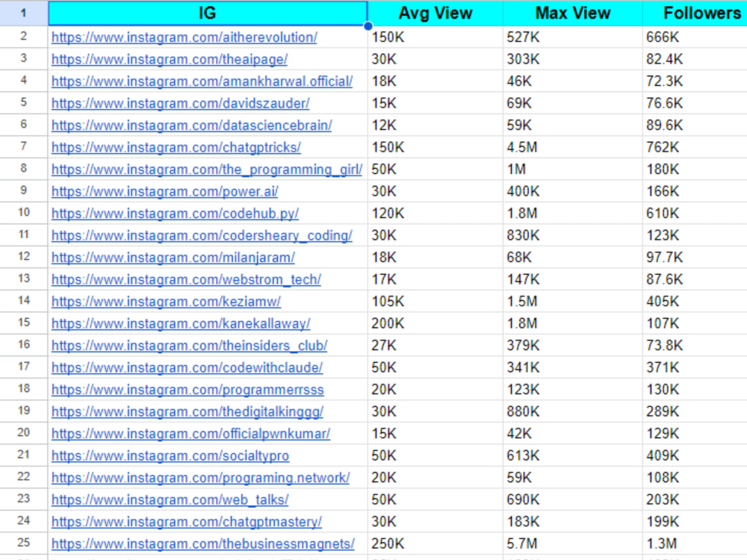
Task: Open the codehub.py Instagram link
Action: point(176,214)
